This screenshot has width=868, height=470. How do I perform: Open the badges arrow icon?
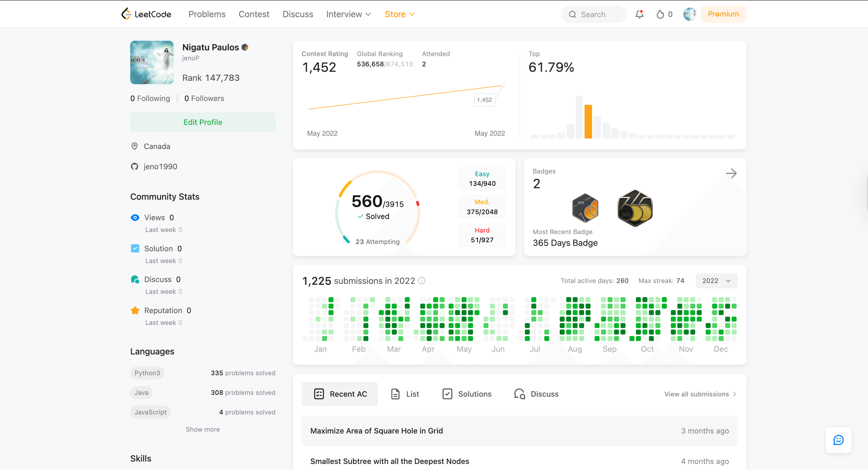(731, 173)
